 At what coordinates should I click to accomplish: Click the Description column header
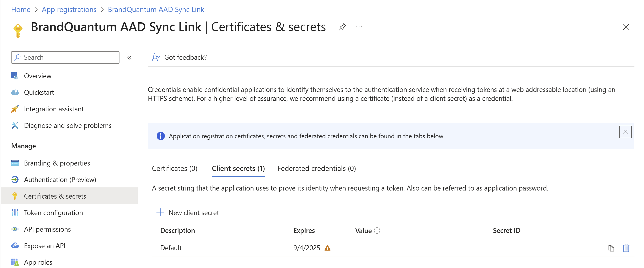coord(177,230)
